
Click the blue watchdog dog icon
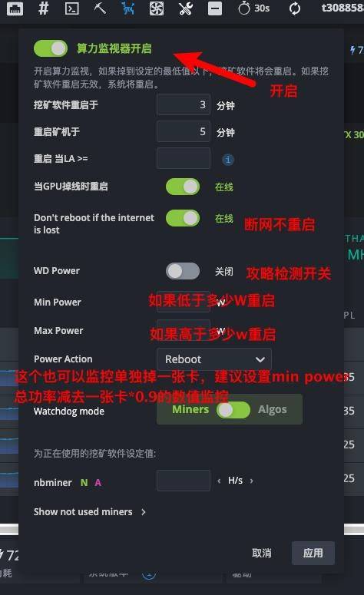(128, 8)
